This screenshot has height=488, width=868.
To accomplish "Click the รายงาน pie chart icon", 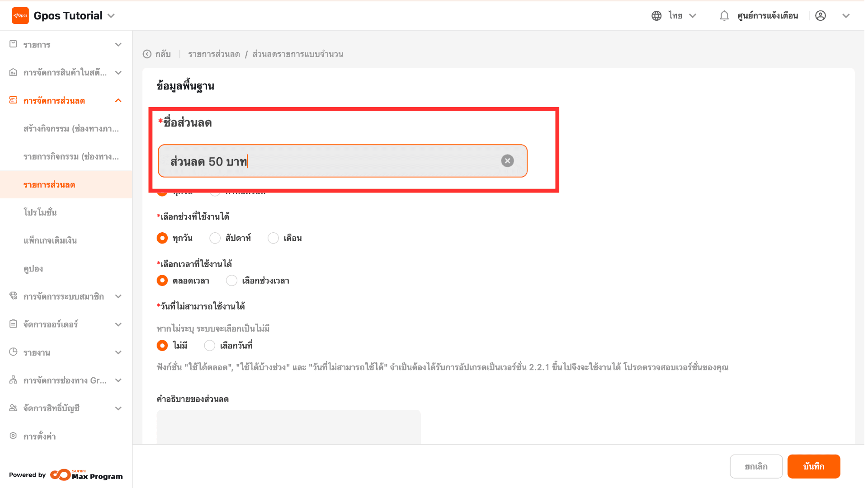I will 13,352.
